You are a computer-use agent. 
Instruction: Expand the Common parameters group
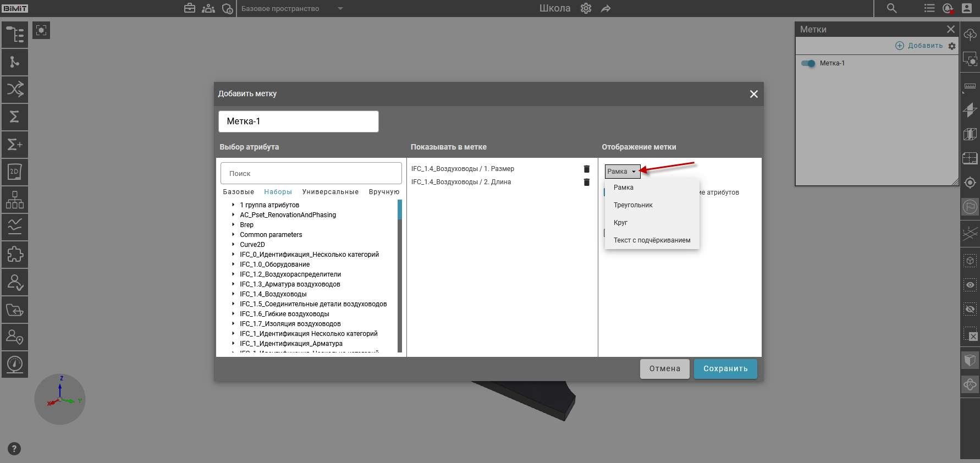coord(233,235)
